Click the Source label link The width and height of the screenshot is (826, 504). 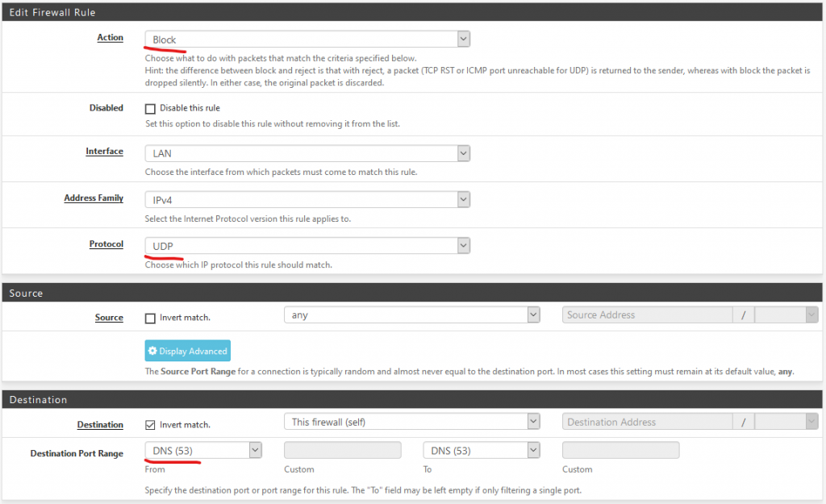(x=109, y=318)
